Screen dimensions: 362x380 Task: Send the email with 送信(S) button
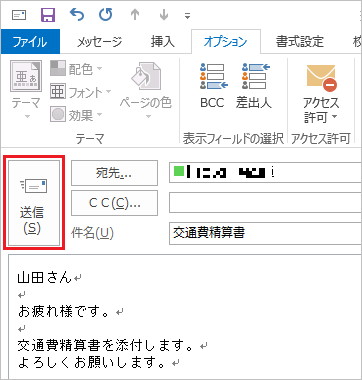click(x=34, y=202)
